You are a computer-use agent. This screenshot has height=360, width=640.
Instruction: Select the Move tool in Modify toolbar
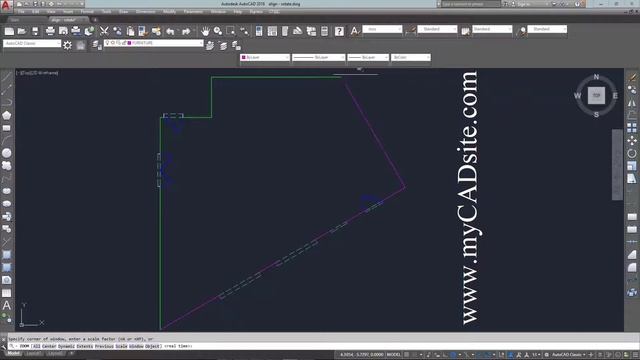point(632,140)
